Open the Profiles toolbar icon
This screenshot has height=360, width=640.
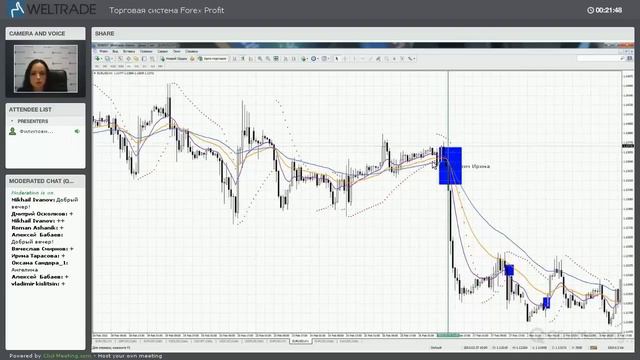click(108, 59)
